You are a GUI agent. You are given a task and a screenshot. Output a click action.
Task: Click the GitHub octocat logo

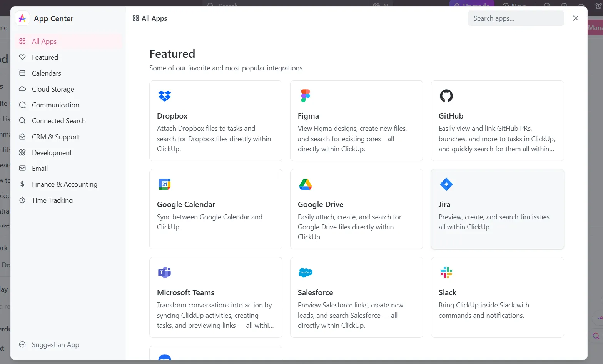point(446,96)
